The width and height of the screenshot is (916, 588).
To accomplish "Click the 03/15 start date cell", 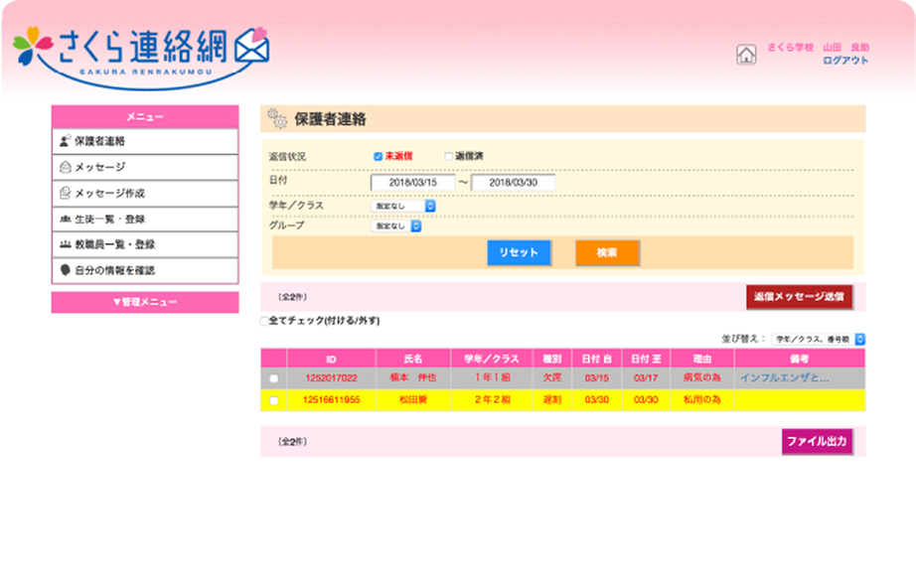I will (x=596, y=378).
